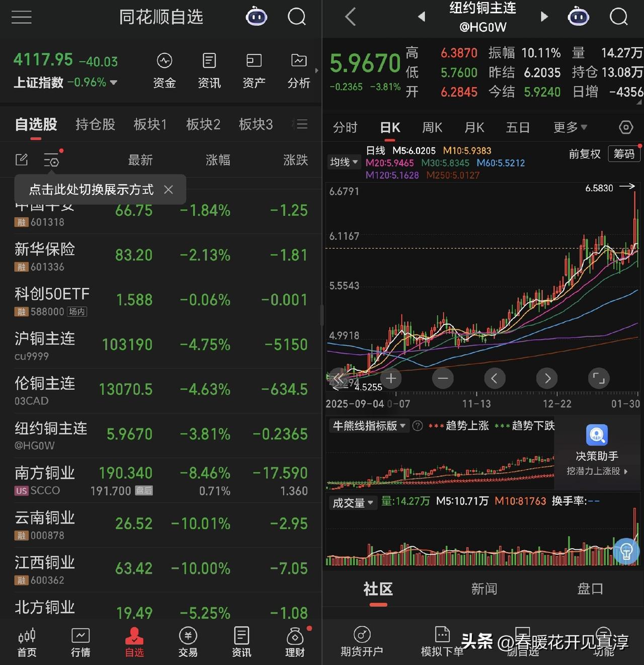Tap the search icon in 同花顺自选 header

[296, 17]
